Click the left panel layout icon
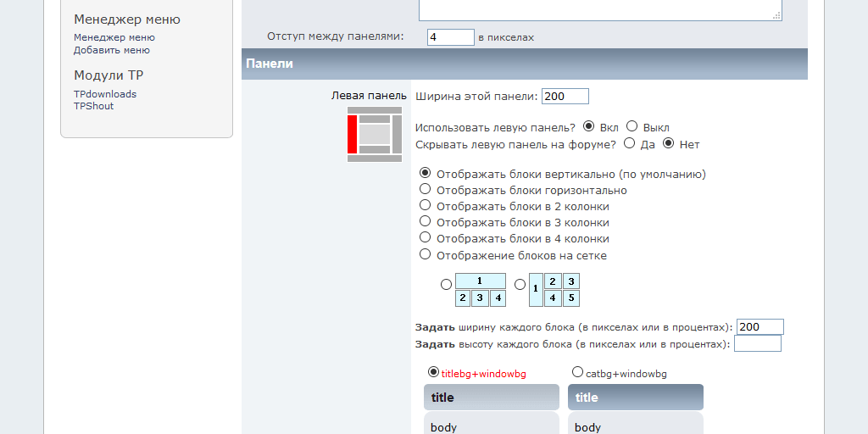 pyautogui.click(x=374, y=134)
